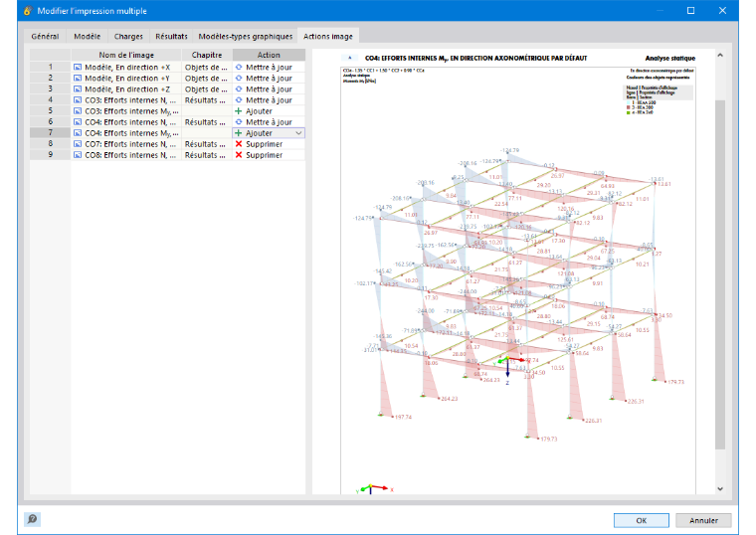Open the Modèles-types graphiques tab

tap(246, 36)
